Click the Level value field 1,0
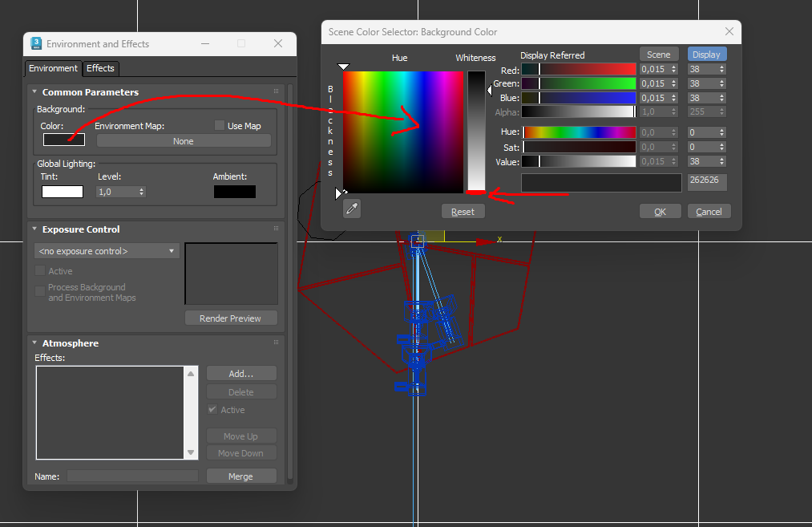This screenshot has width=812, height=527. (x=116, y=192)
